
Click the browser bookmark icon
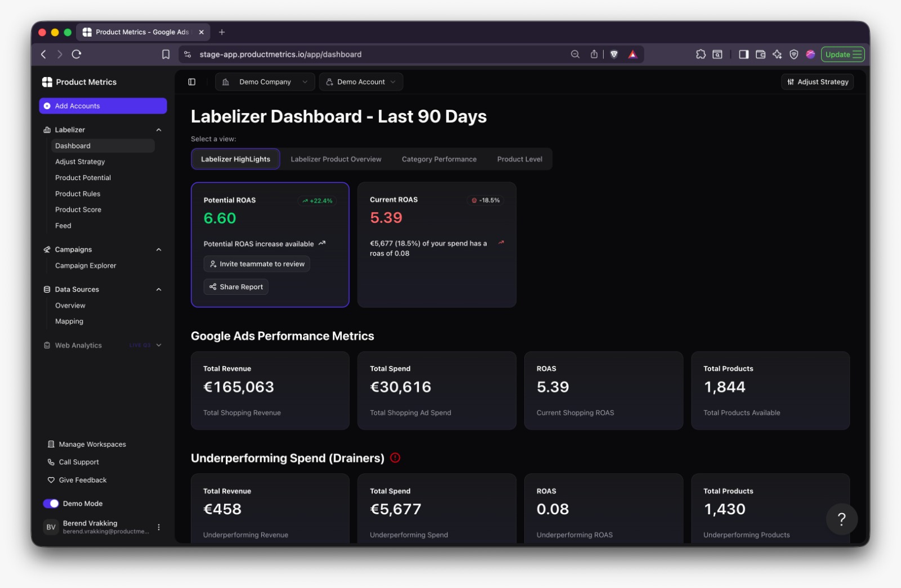pyautogui.click(x=166, y=55)
